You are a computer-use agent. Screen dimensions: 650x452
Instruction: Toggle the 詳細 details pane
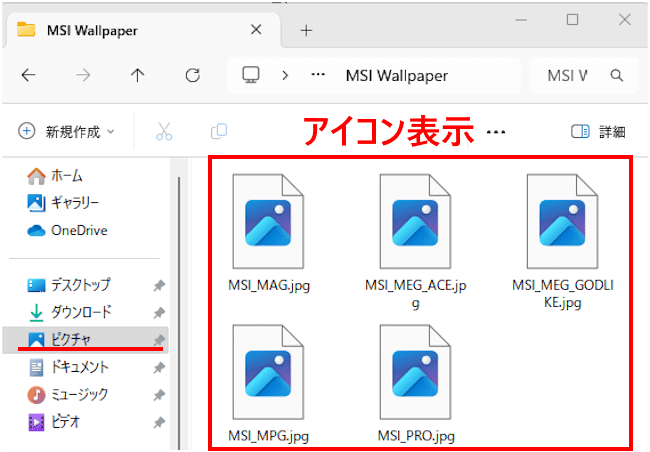pos(598,132)
